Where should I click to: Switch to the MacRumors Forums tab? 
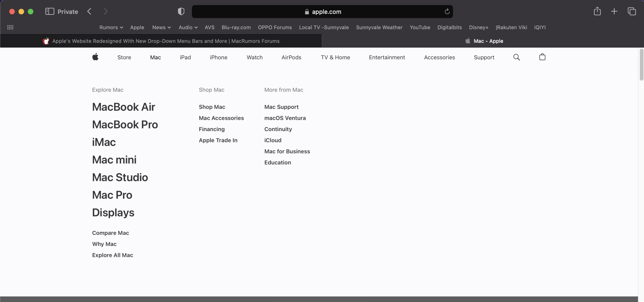pos(161,41)
